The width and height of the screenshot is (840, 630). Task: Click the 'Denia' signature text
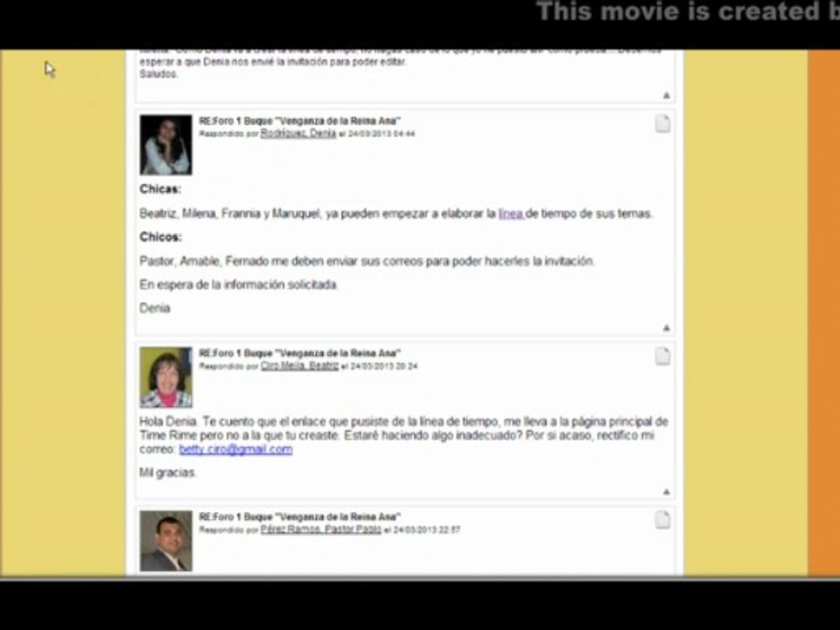pyautogui.click(x=155, y=309)
